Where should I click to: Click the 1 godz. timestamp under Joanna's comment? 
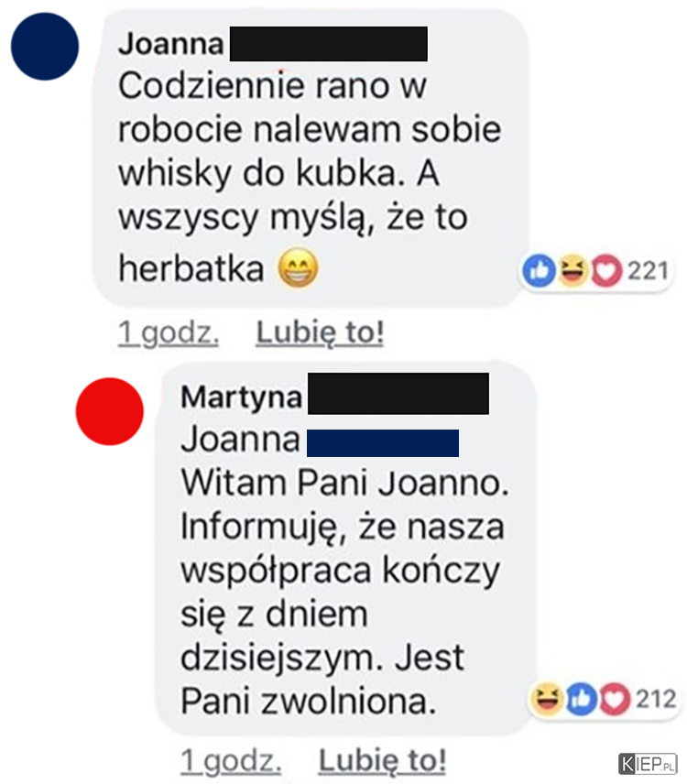pos(169,333)
